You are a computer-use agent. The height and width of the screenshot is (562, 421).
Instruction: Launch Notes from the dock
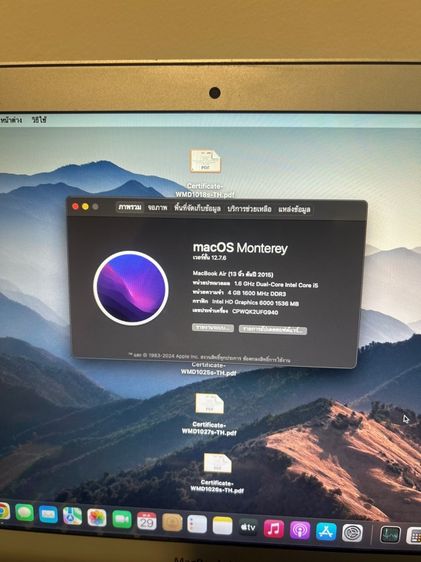[223, 526]
